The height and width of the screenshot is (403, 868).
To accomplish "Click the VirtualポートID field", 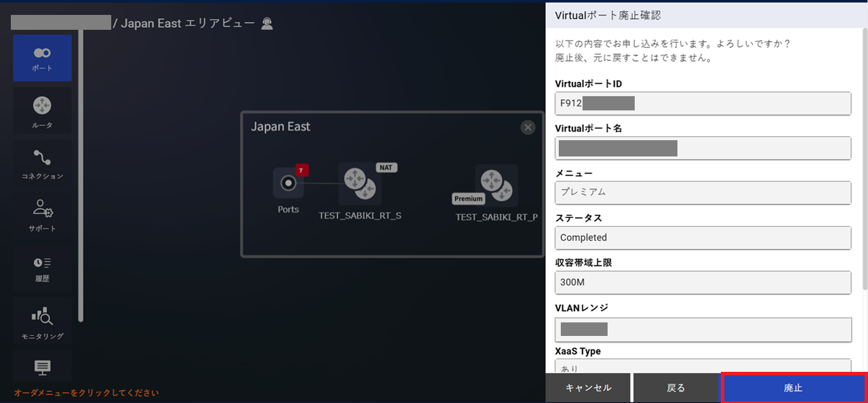I will 703,103.
